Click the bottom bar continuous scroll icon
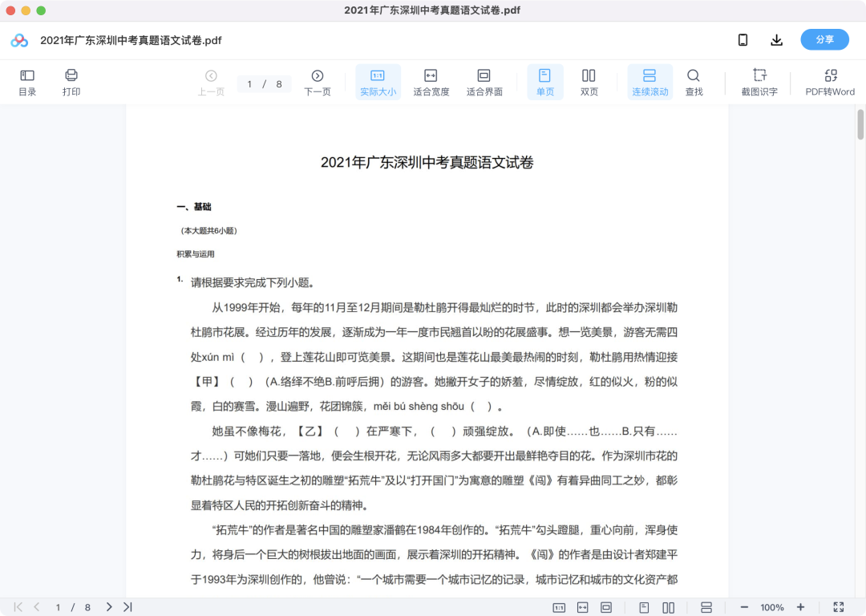 706,608
